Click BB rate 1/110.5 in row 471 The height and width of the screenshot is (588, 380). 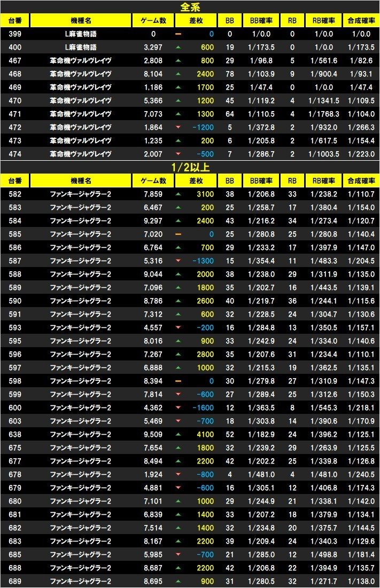pos(261,114)
